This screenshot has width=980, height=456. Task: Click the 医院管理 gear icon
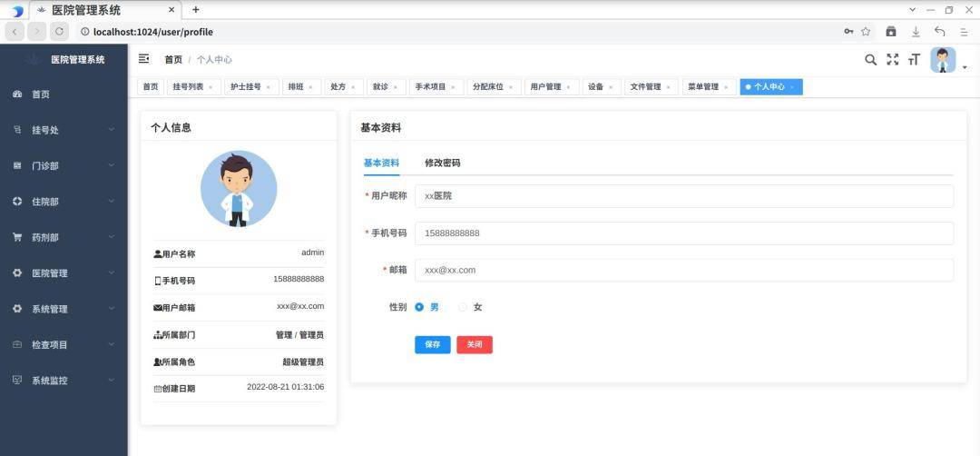17,273
